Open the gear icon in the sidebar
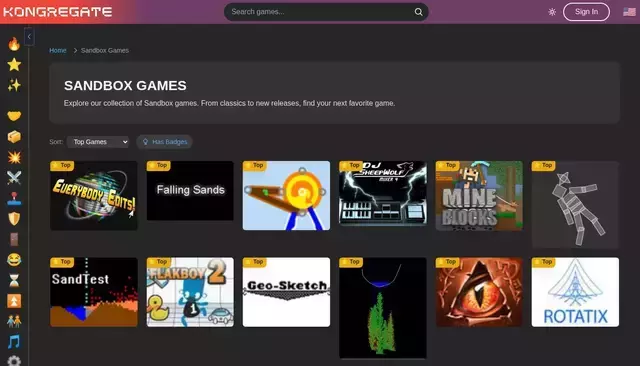The image size is (640, 366). point(14,361)
